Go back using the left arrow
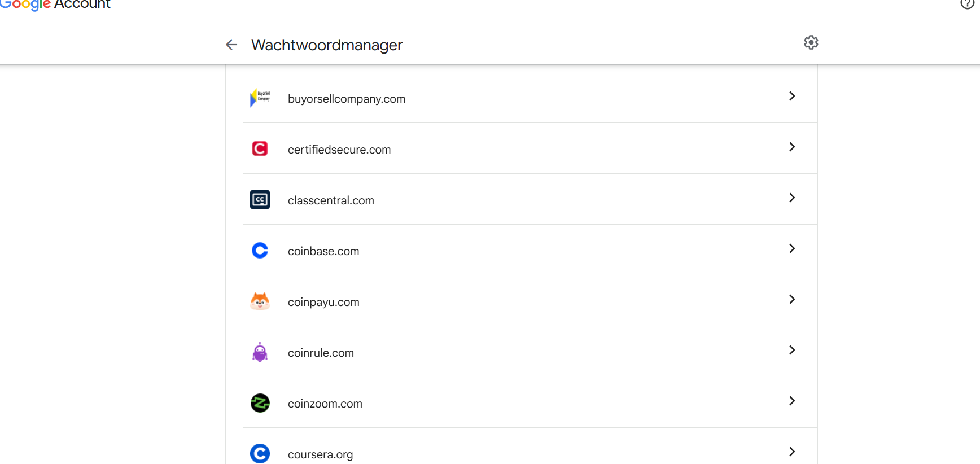This screenshot has height=464, width=980. pos(231,45)
